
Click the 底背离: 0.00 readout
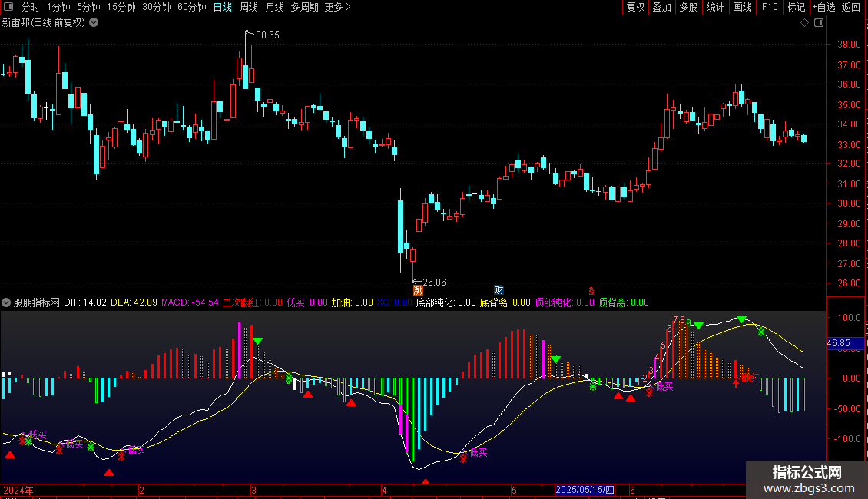point(505,302)
